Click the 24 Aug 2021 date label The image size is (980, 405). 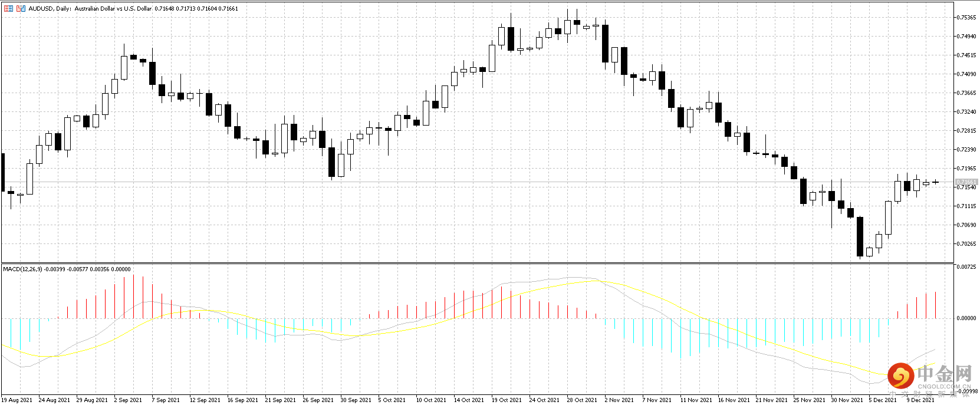(54, 400)
